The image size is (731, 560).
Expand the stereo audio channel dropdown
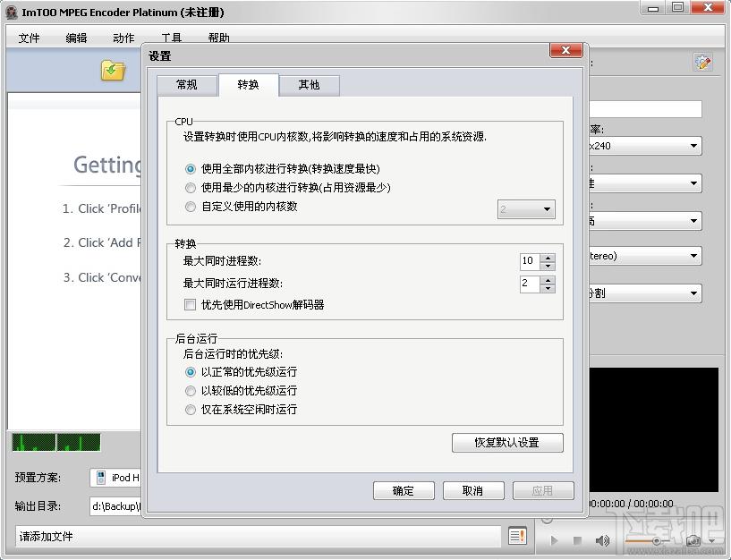[693, 256]
